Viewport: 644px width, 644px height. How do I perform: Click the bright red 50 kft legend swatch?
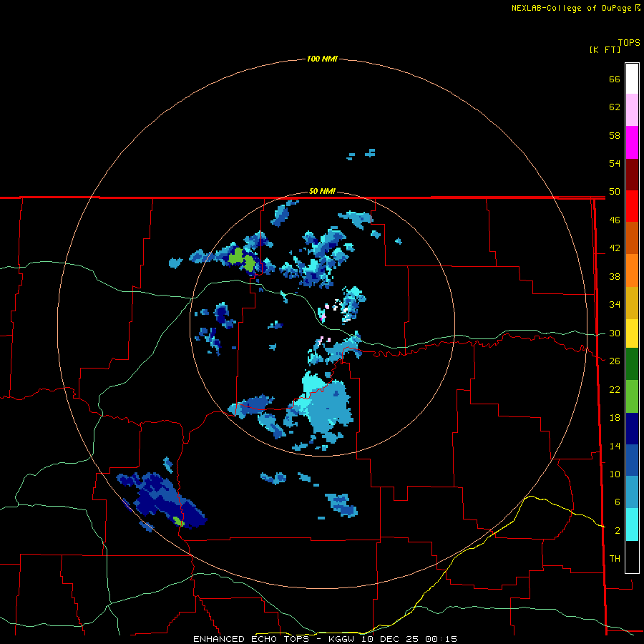(x=632, y=206)
